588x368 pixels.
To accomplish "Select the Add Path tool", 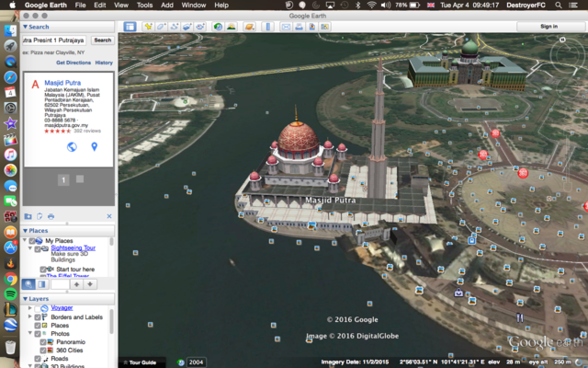I will pos(174,27).
